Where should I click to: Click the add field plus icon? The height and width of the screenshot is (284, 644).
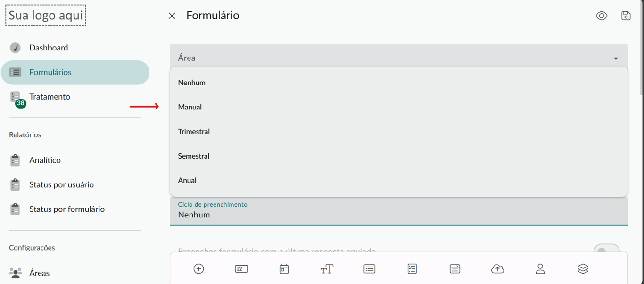[198, 269]
